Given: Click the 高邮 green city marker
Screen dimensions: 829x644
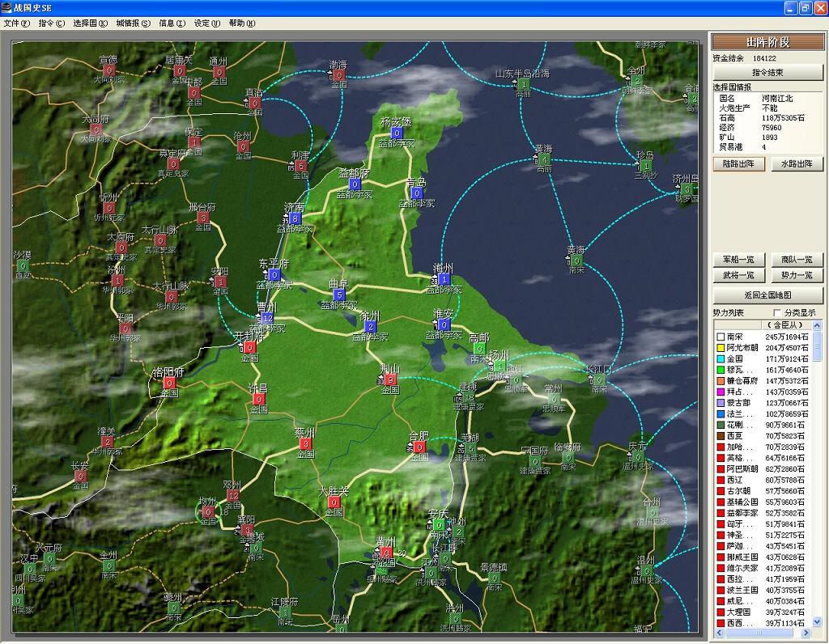Looking at the screenshot, I should (479, 349).
